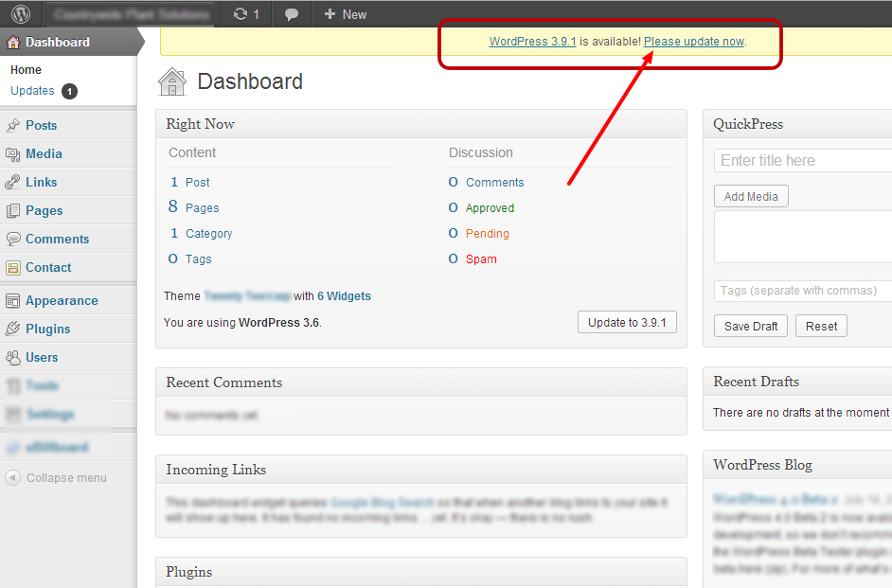
Task: Click the WordPress Blog widget header
Action: pos(797,465)
